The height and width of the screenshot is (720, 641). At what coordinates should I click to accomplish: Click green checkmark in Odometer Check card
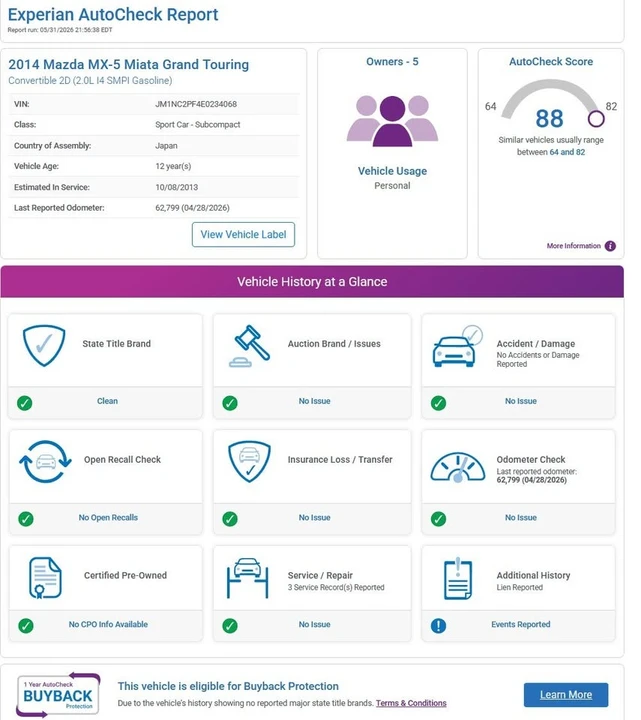coord(439,519)
